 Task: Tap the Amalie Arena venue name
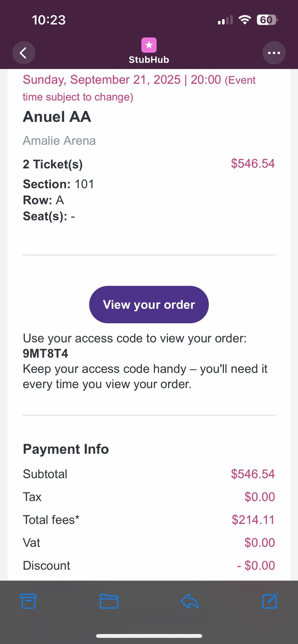click(x=59, y=141)
